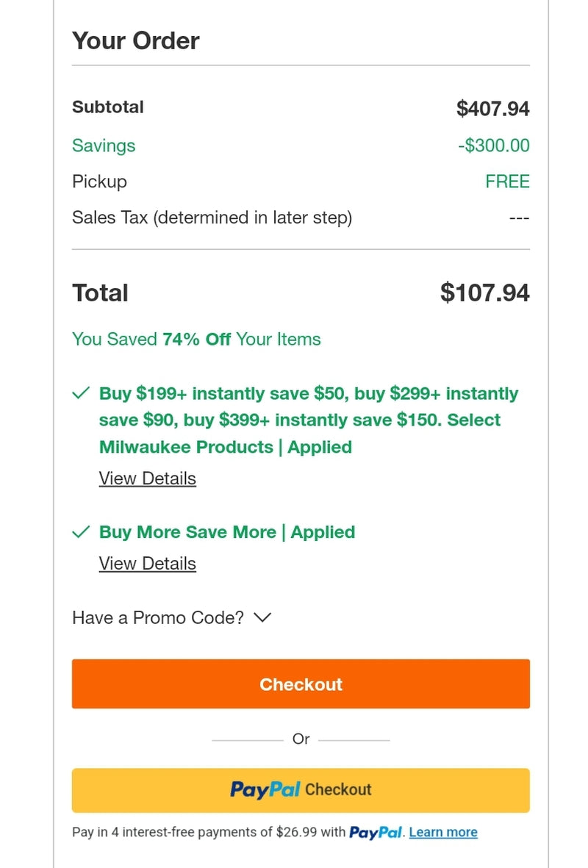Screen dimensions: 588x868
Task: Click the Subtotal amount $407.94
Action: pyautogui.click(x=495, y=108)
